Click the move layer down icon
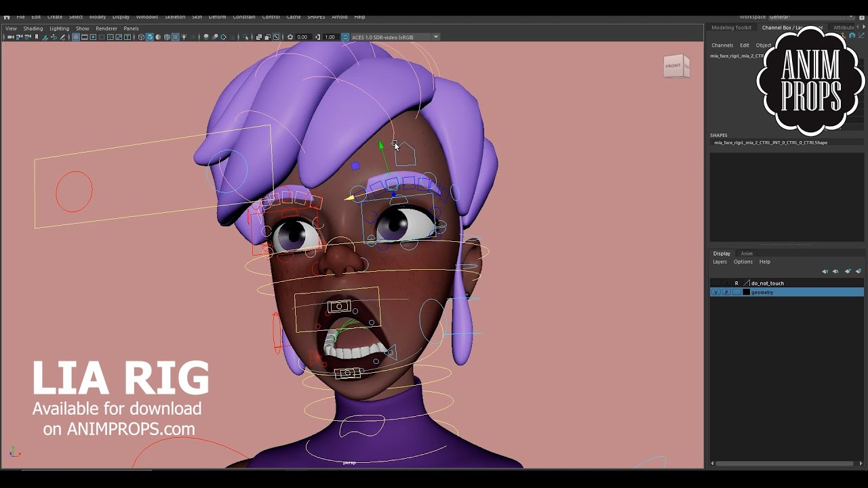Viewport: 868px width, 488px height. [835, 271]
